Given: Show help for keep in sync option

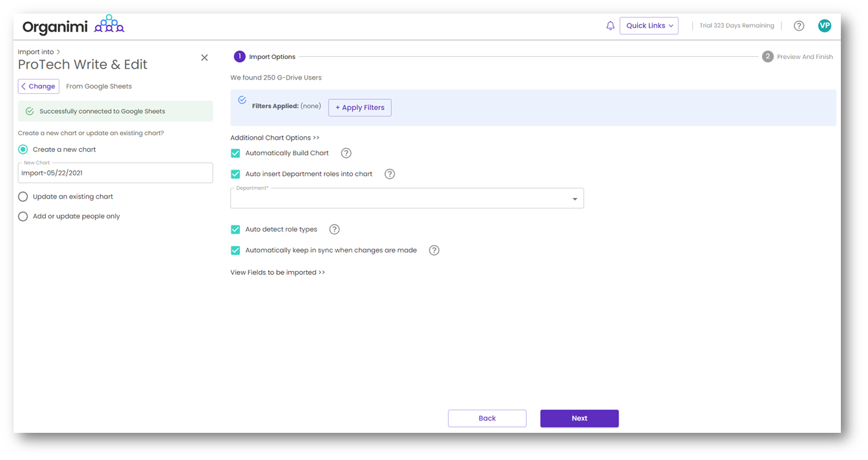Looking at the screenshot, I should point(434,250).
